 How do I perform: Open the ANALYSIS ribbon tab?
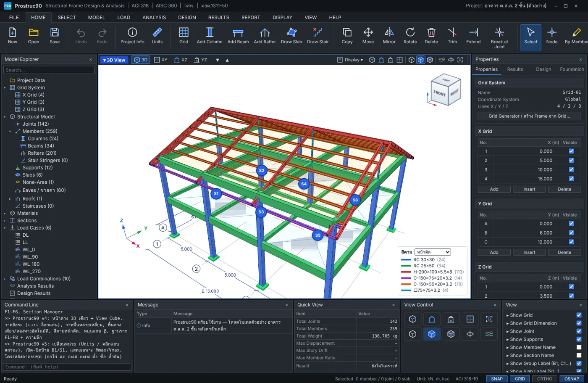(x=154, y=17)
